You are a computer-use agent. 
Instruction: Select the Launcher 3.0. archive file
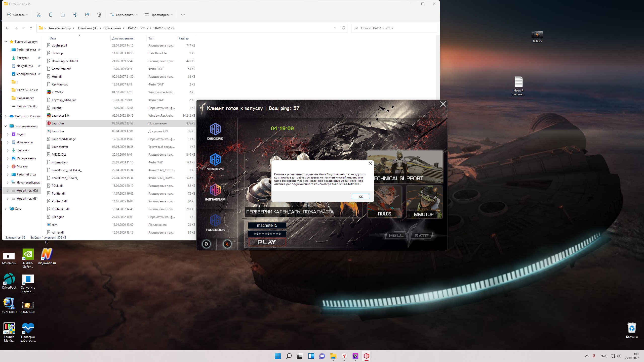click(60, 116)
